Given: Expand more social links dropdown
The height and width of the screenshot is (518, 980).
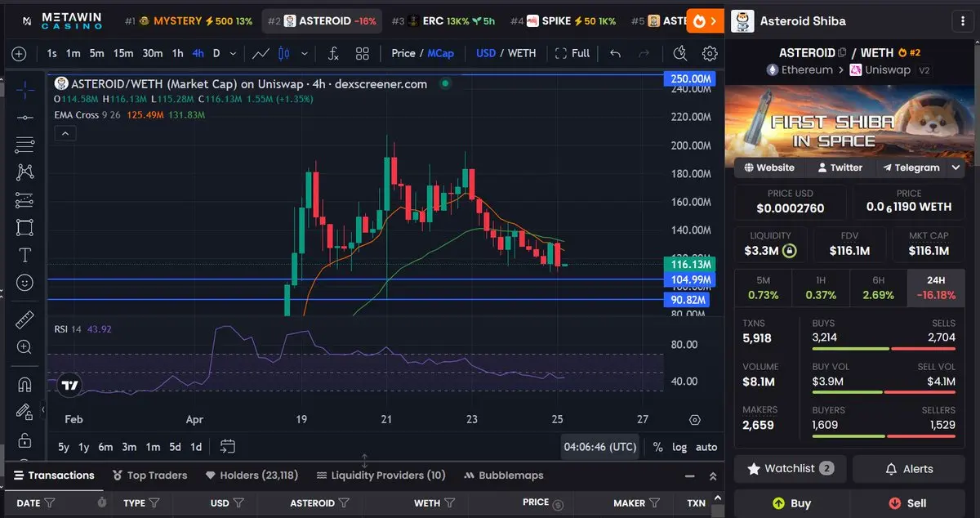Looking at the screenshot, I should tap(956, 167).
